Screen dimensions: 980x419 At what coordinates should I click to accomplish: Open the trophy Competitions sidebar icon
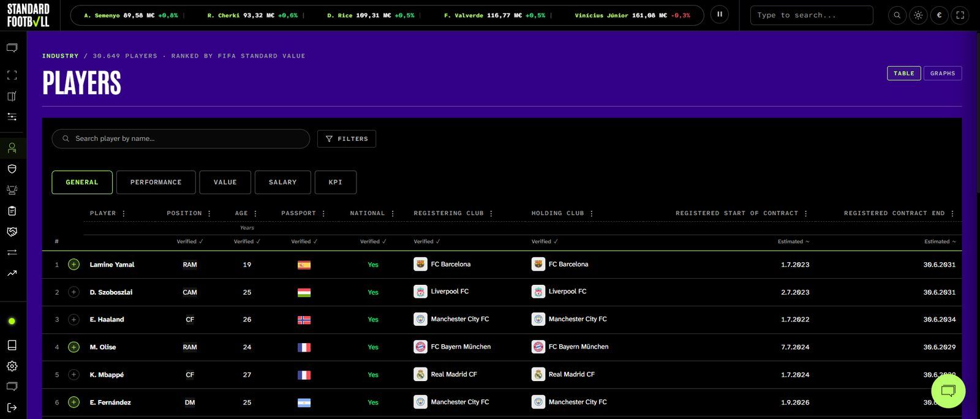12,190
